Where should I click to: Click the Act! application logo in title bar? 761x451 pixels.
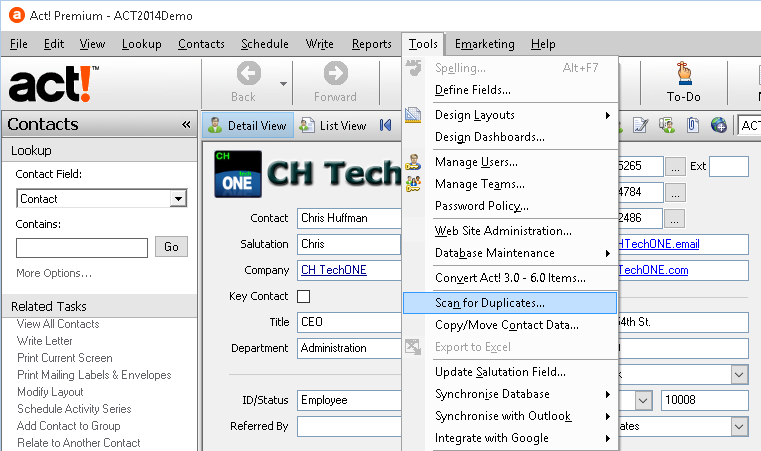click(17, 15)
